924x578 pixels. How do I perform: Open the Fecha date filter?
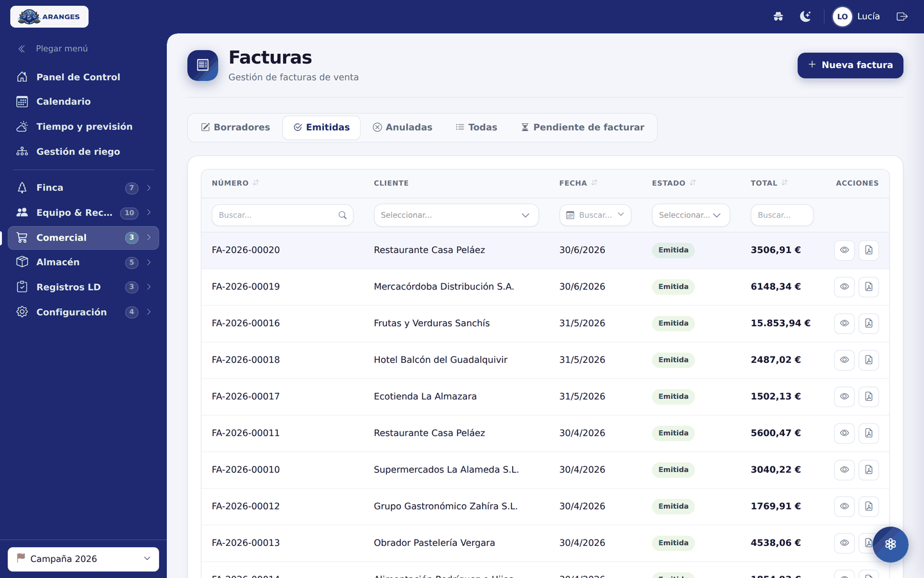pos(595,215)
